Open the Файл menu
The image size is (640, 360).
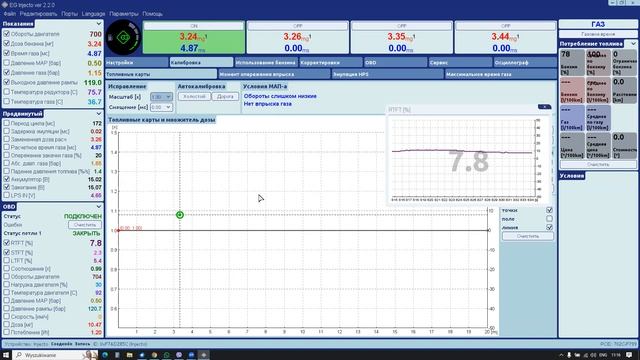point(9,13)
